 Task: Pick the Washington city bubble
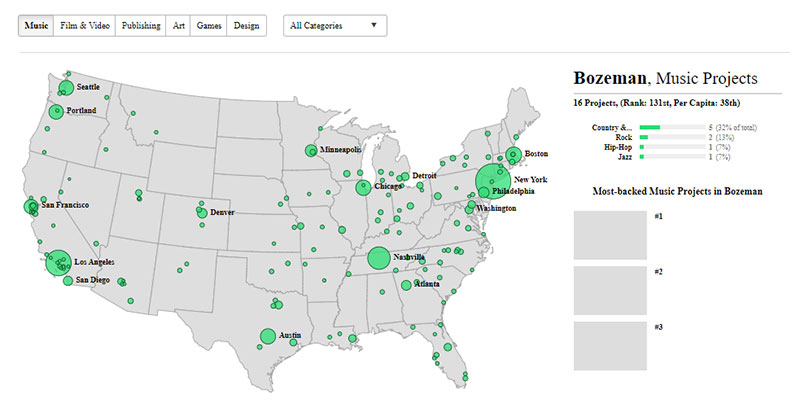click(469, 210)
